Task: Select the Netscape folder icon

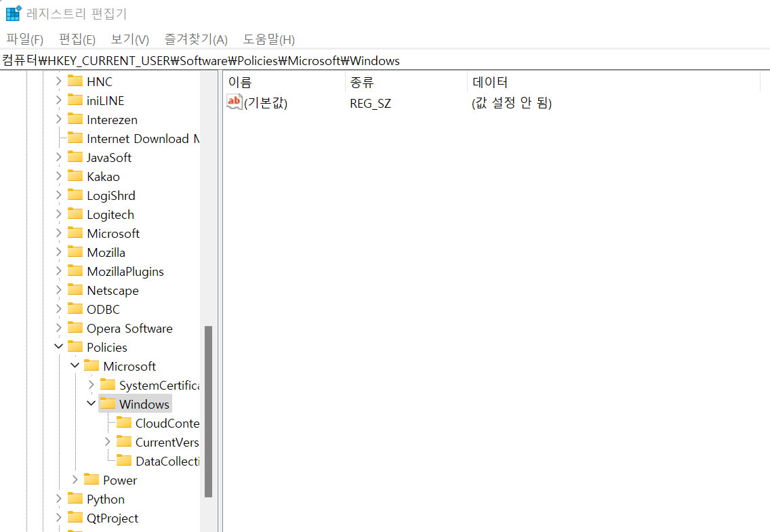Action: coord(75,289)
